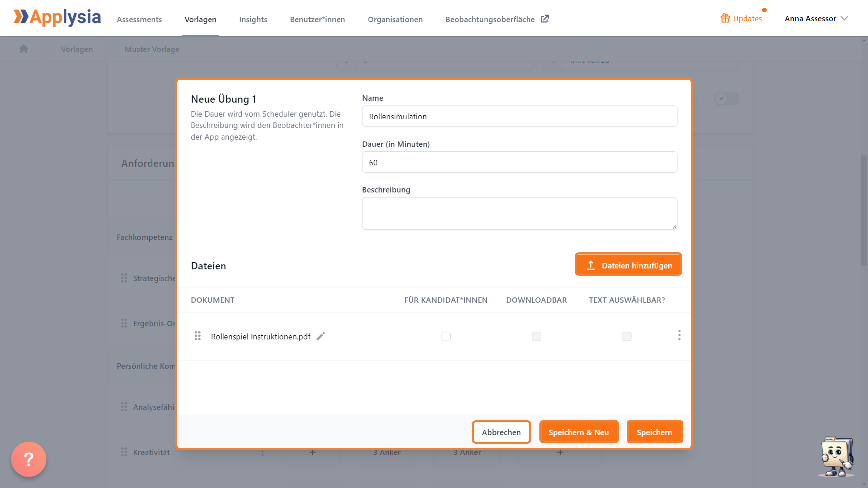Screen dimensions: 868x488
Task: Toggle Text auswählbar checkbox
Action: click(627, 336)
